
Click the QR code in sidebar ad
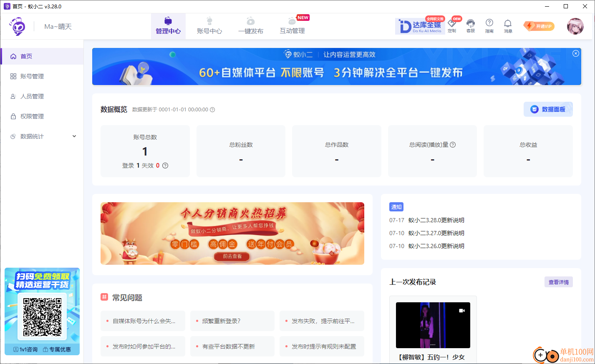[x=42, y=316]
